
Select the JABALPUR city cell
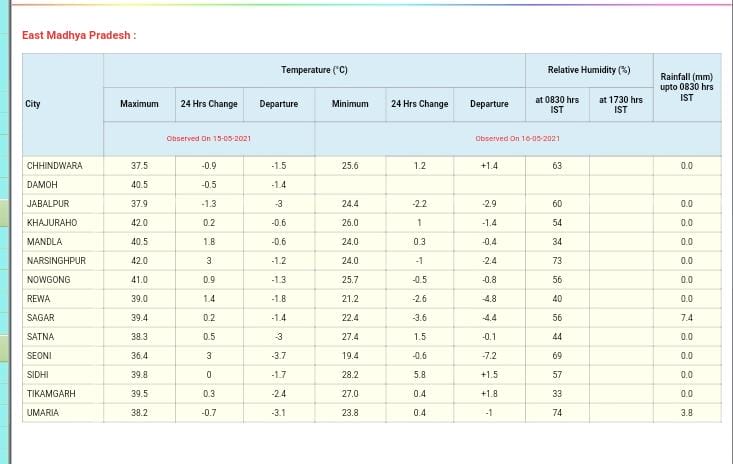click(x=48, y=204)
